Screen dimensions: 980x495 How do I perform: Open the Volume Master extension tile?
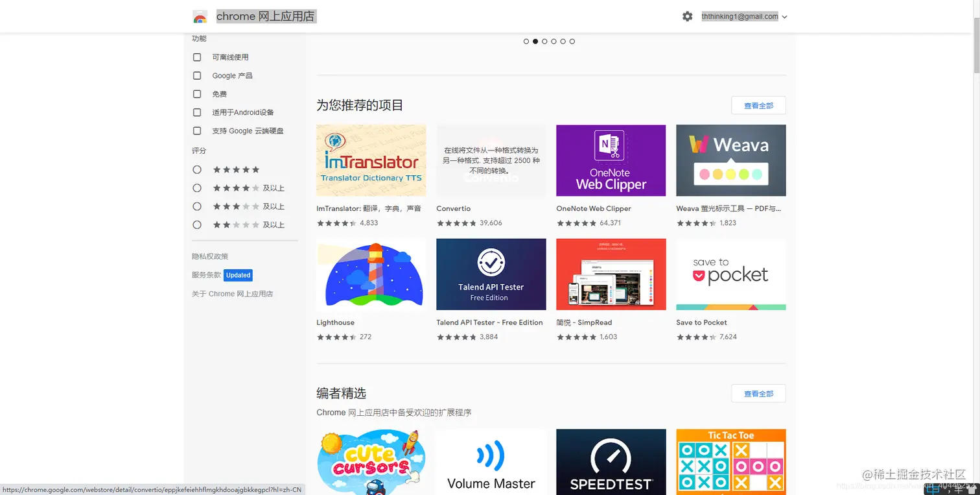(491, 462)
